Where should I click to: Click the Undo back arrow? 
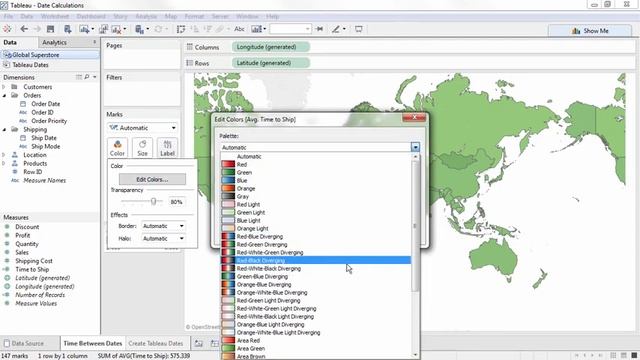pos(24,29)
